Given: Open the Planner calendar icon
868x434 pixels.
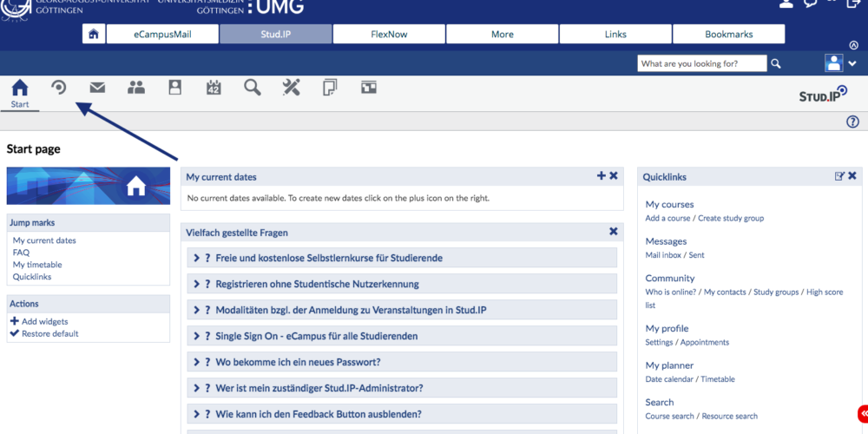Looking at the screenshot, I should [x=214, y=88].
